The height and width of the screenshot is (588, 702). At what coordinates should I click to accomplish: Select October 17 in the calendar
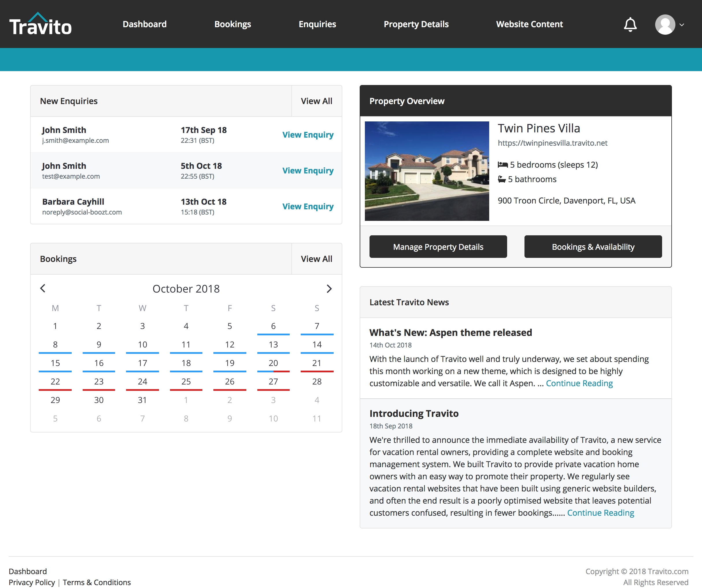pyautogui.click(x=143, y=363)
